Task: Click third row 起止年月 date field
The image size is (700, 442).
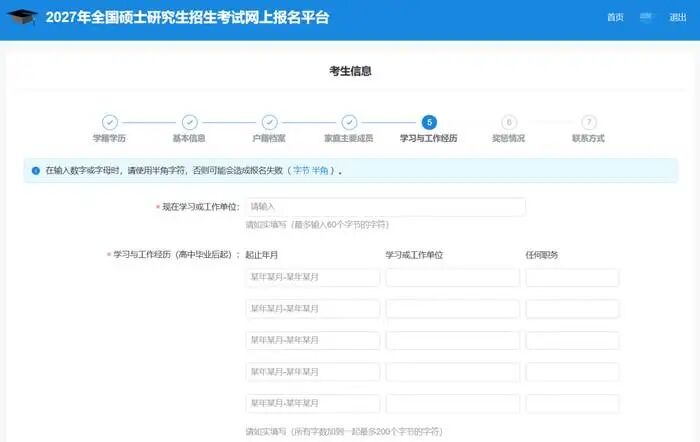Action: (x=312, y=340)
